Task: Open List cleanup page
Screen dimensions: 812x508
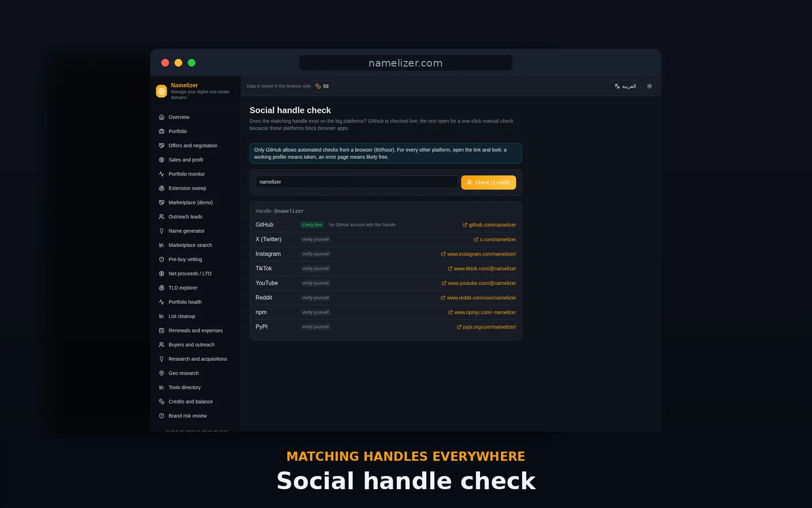Action: (195, 316)
